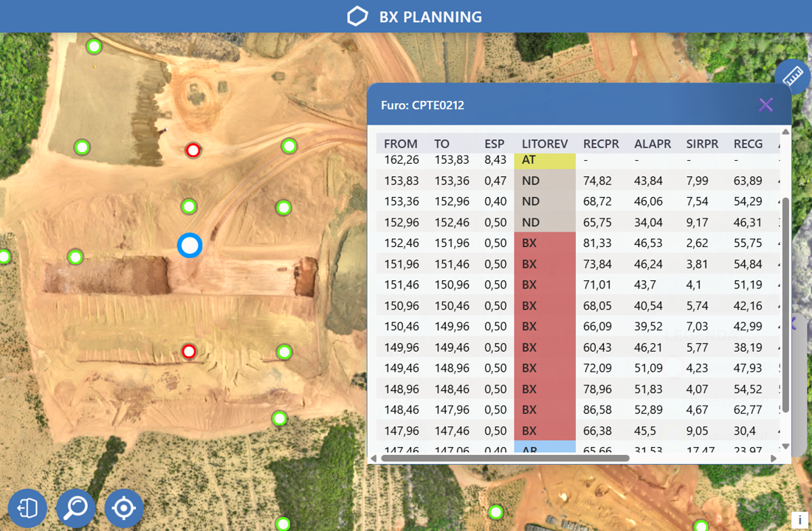This screenshot has height=531, width=812.
Task: Click the BX Planning hexagon logo
Action: [x=357, y=17]
